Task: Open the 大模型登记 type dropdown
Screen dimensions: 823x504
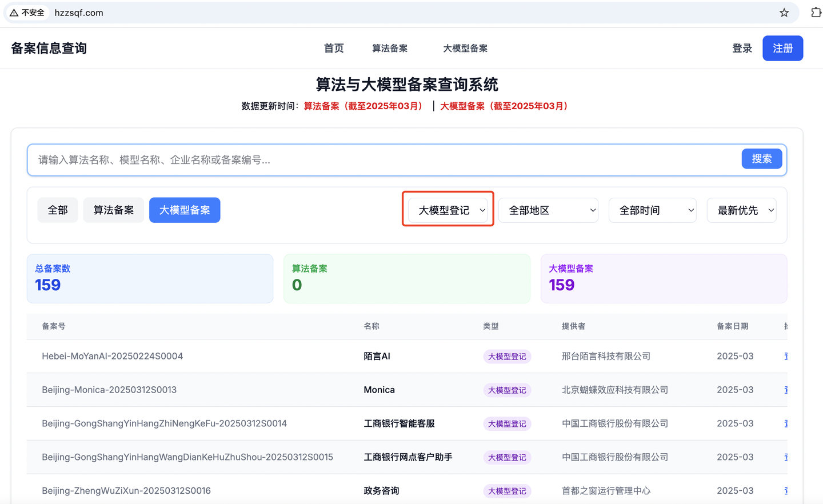Action: (448, 210)
